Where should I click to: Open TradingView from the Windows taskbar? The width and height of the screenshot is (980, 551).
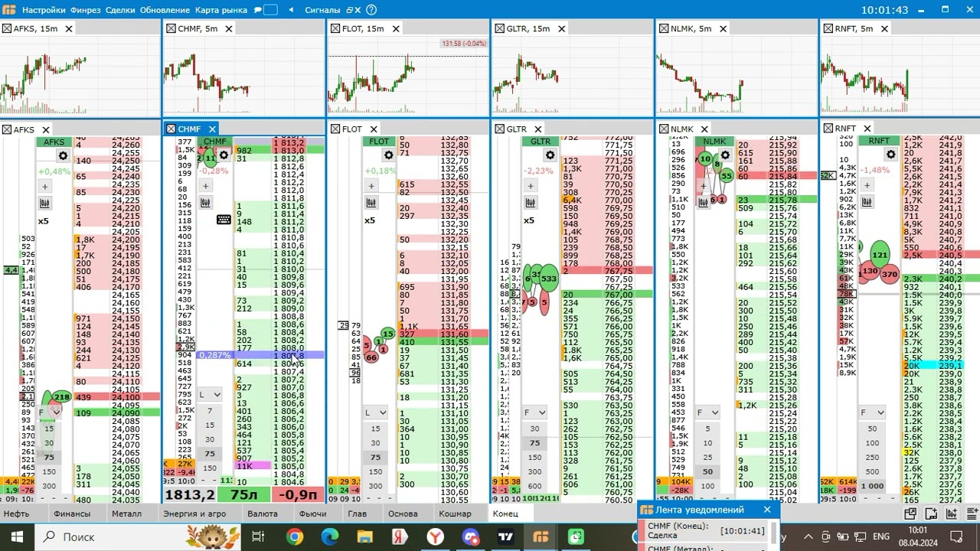click(x=505, y=537)
